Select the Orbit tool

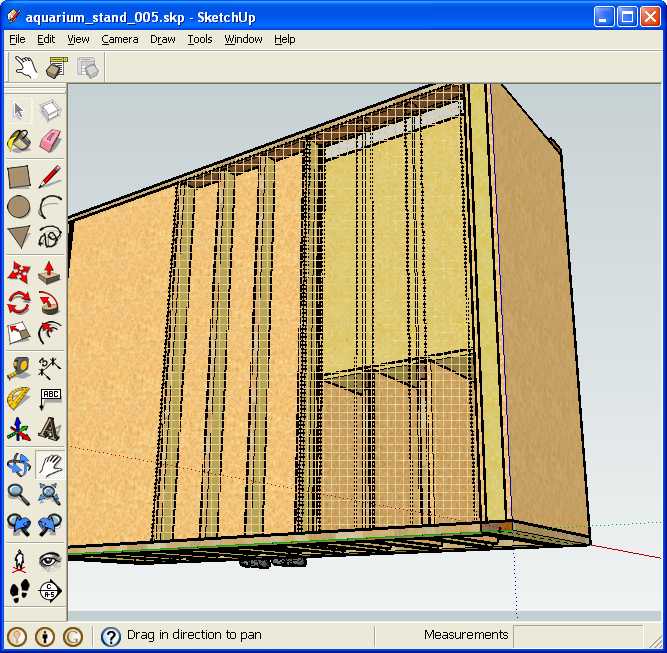tap(19, 464)
